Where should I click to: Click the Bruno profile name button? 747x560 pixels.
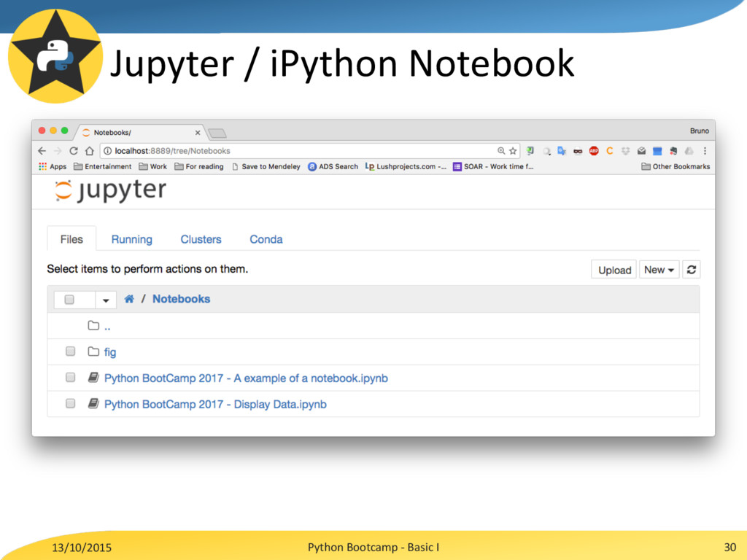coord(700,131)
